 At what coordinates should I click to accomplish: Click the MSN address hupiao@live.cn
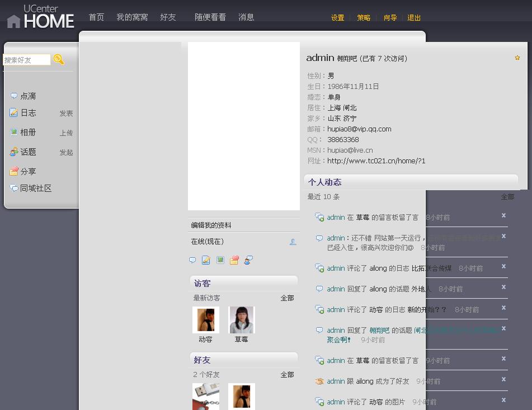coord(350,150)
